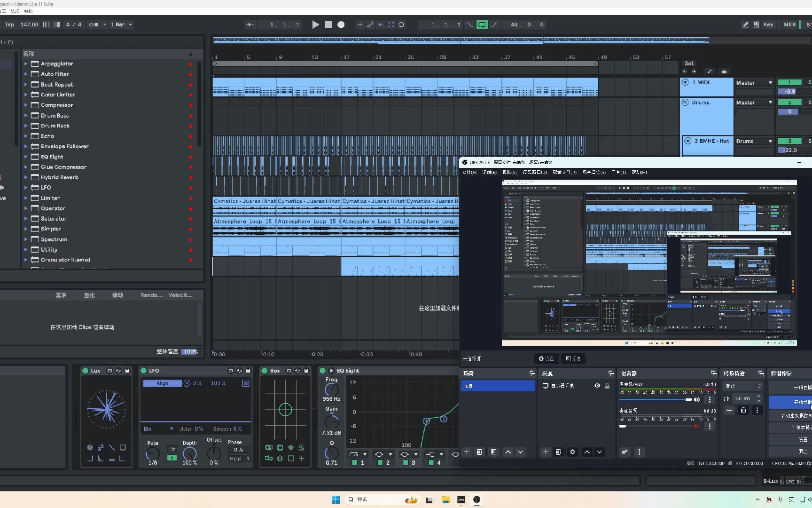Viewport: 812px width, 508px height.
Task: Add a new OBS scene with plus icon
Action: (x=467, y=452)
